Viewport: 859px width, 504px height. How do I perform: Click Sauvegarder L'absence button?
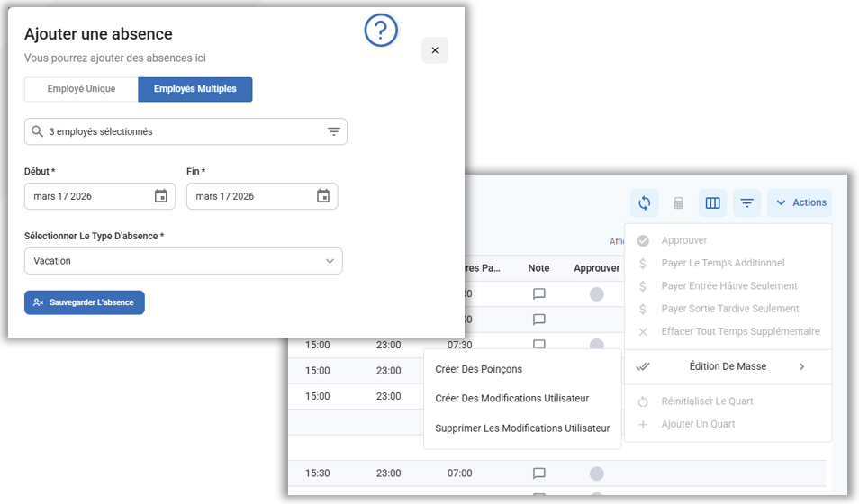click(x=85, y=302)
